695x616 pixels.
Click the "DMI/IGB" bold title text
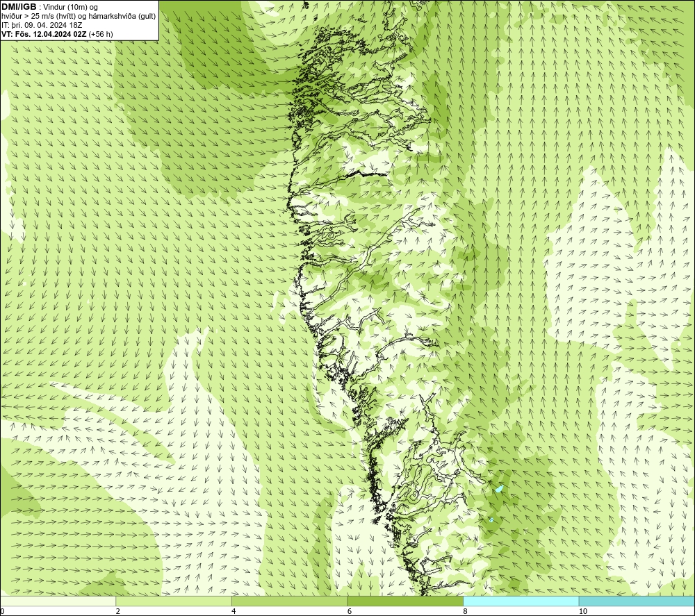point(19,7)
